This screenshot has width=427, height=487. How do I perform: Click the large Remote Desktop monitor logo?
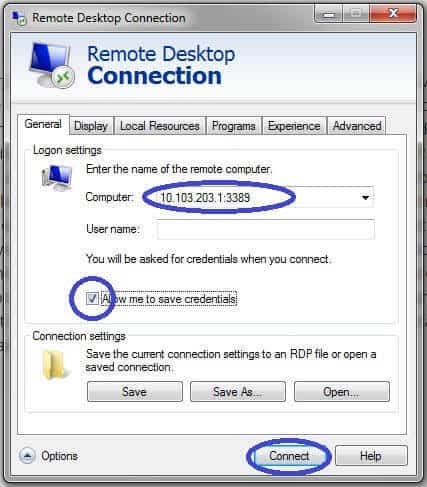(52, 65)
